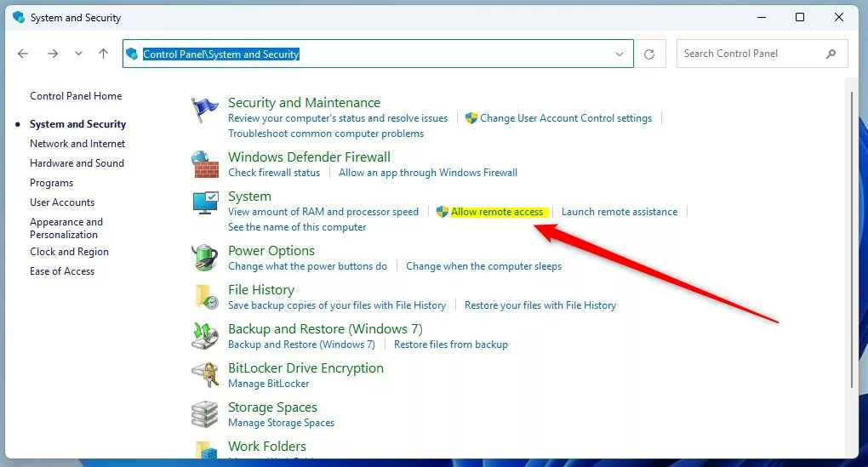Click the Power Options battery icon
Viewport: 868px width, 467px height.
(x=205, y=257)
